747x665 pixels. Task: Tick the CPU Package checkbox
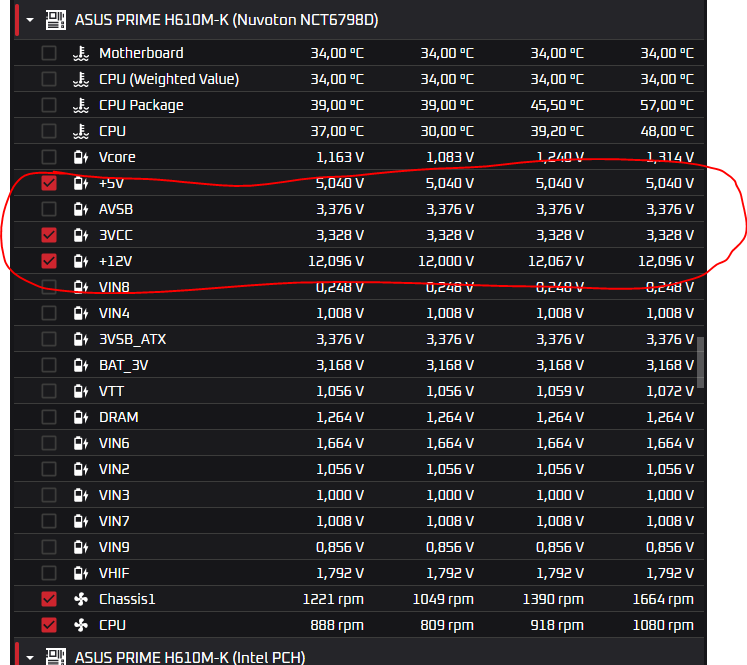[49, 105]
